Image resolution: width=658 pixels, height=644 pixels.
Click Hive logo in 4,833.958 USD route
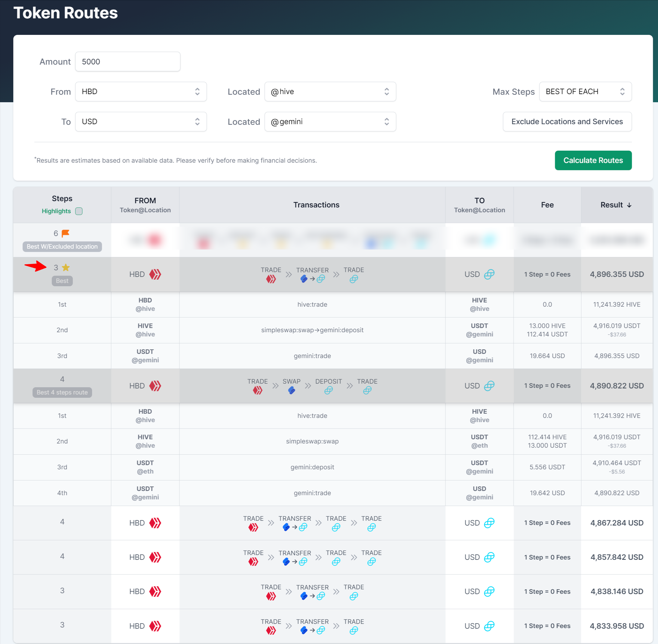pos(155,626)
